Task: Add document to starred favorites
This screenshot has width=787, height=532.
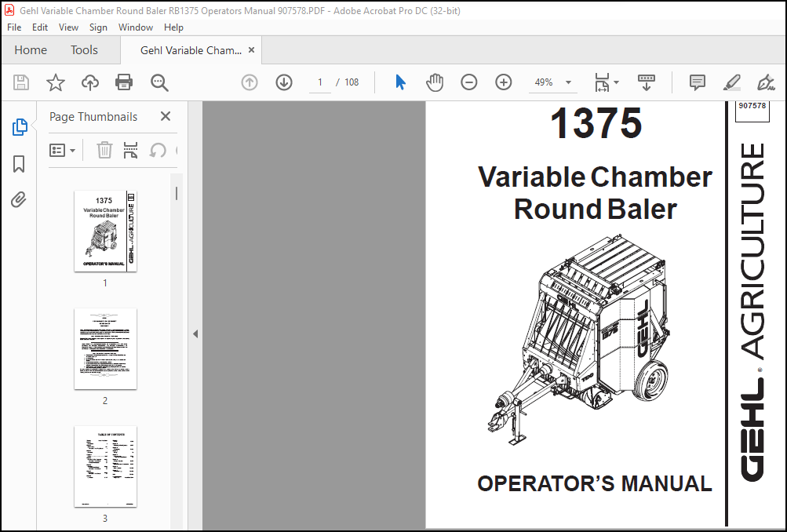Action: 55,82
